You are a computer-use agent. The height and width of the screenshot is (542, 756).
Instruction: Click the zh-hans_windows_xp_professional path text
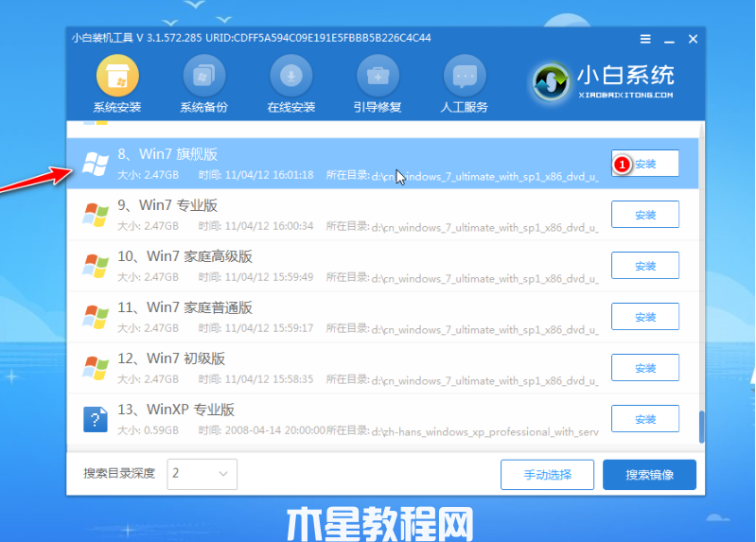(x=485, y=432)
